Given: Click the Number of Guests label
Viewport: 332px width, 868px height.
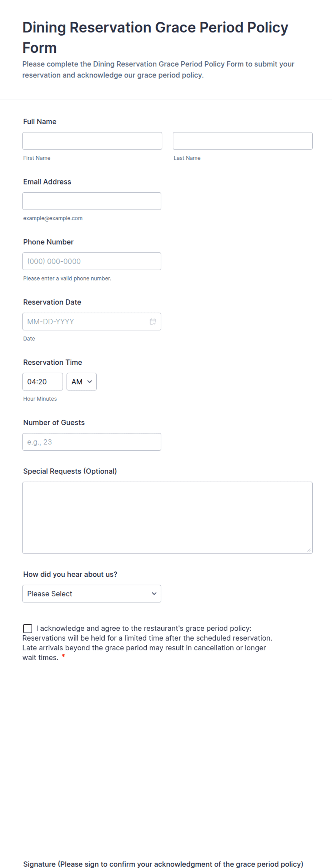Looking at the screenshot, I should tap(54, 423).
